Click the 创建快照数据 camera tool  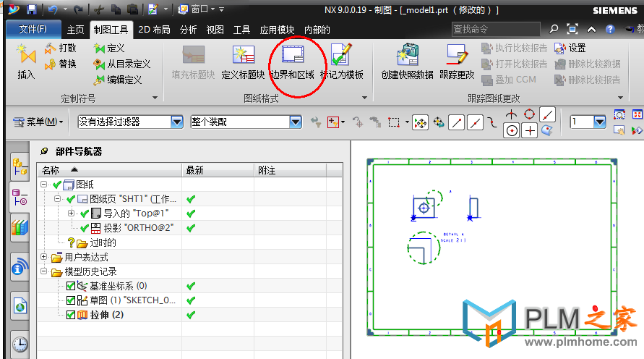408,62
